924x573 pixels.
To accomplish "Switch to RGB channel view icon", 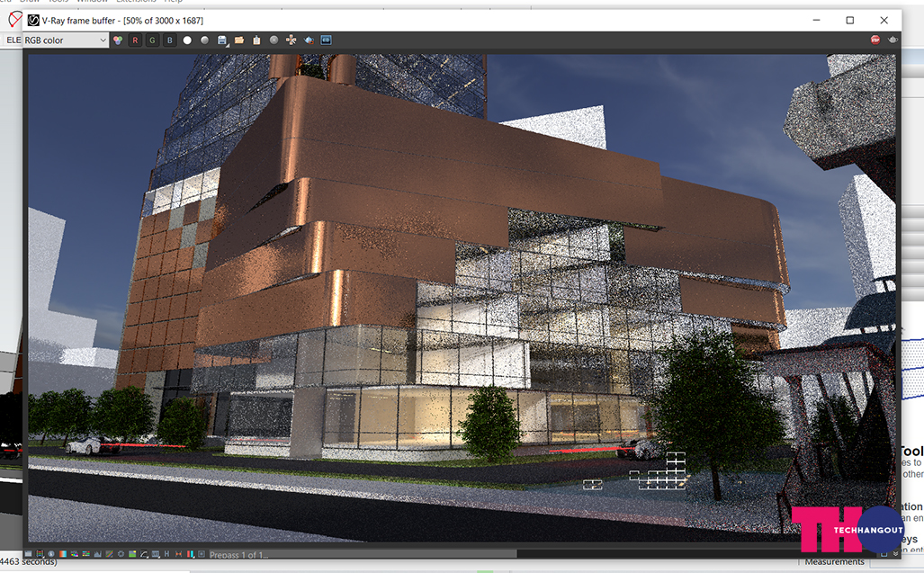I will [118, 40].
